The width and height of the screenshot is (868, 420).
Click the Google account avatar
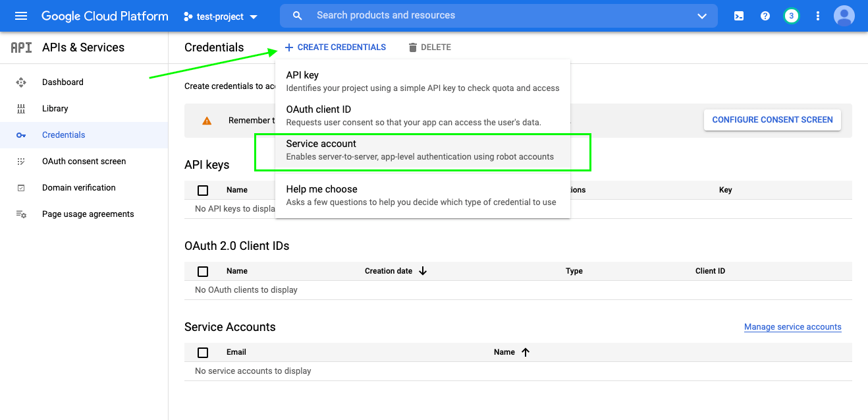844,16
